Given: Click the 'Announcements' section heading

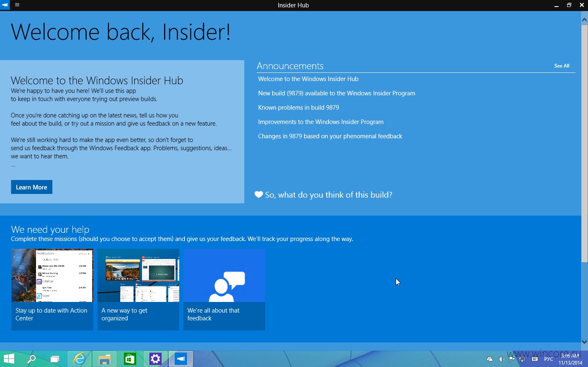Looking at the screenshot, I should click(x=290, y=66).
